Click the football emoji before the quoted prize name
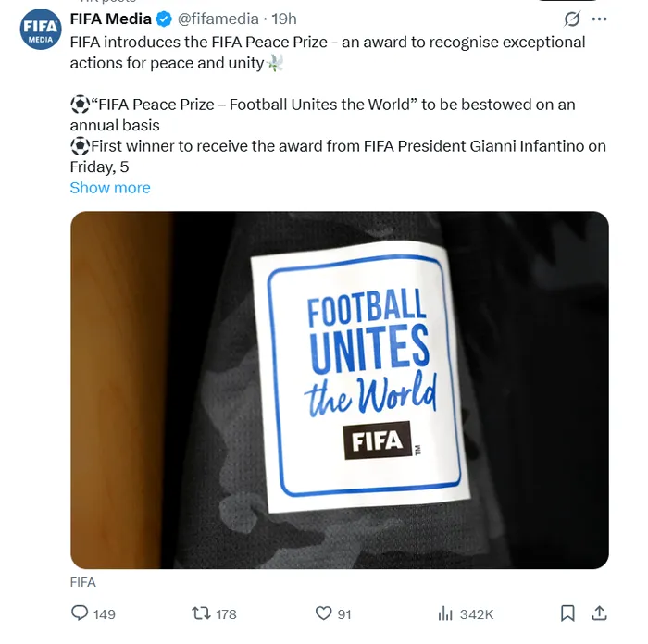This screenshot has height=644, width=648. [81, 105]
